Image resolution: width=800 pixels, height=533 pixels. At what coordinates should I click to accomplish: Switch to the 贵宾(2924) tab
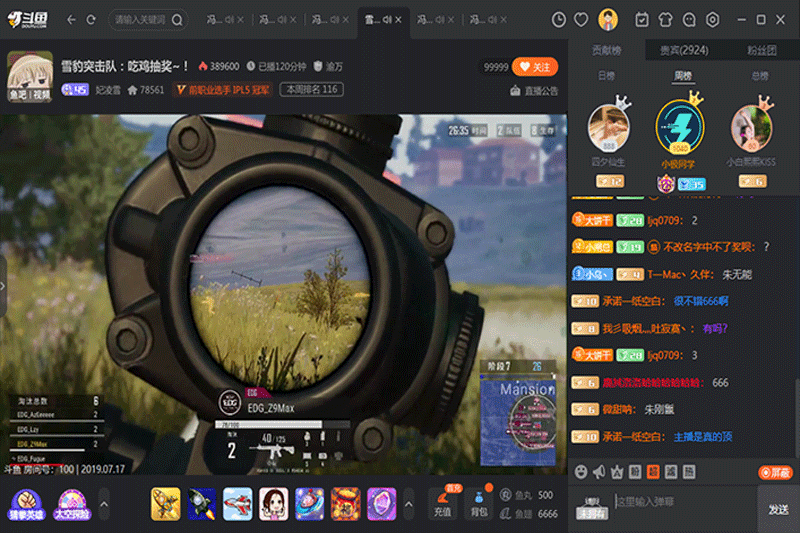[683, 50]
